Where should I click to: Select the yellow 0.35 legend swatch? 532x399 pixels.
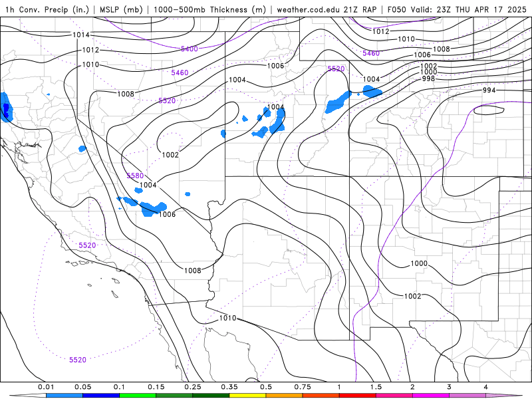click(247, 396)
